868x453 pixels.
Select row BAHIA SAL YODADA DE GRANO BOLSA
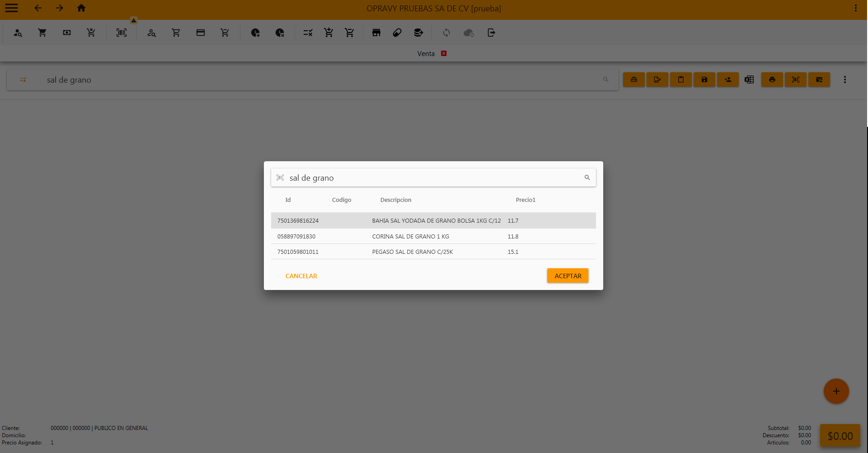[x=433, y=220]
